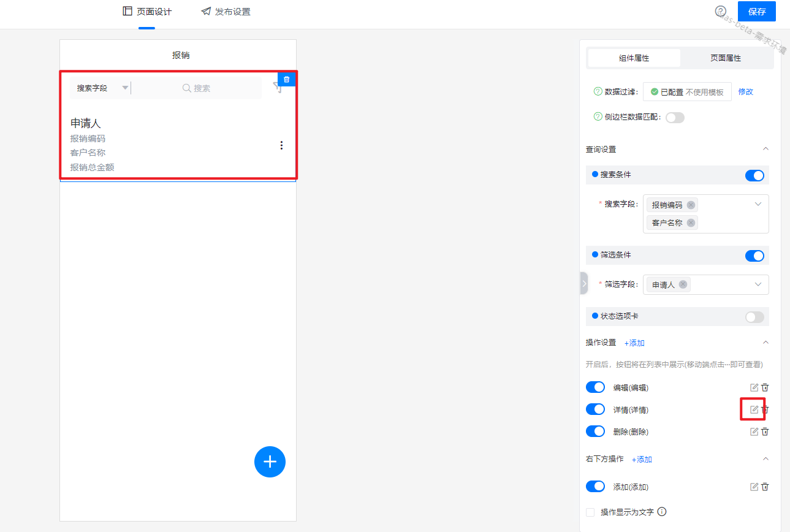Disable the 添加(添加) operation switch
This screenshot has width=790, height=532.
(x=595, y=486)
